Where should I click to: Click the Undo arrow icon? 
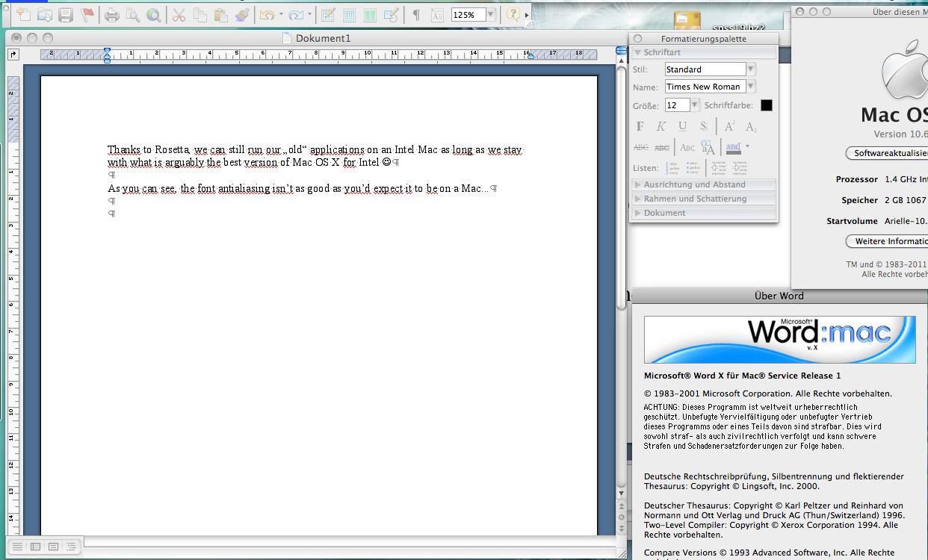pyautogui.click(x=267, y=14)
